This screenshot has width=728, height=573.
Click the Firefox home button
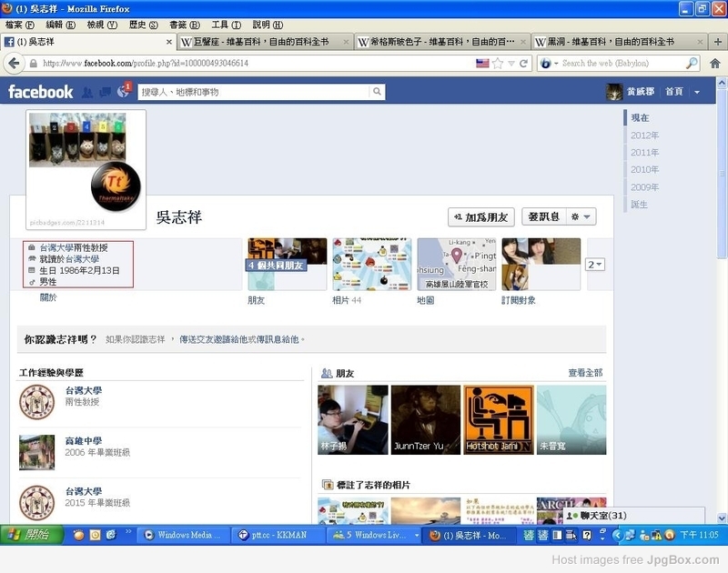click(x=714, y=64)
